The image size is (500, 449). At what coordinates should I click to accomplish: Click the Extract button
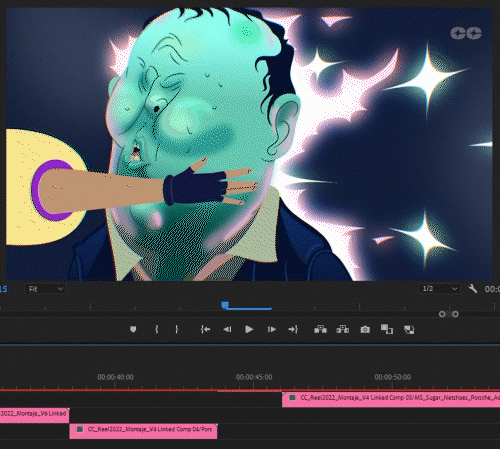click(x=342, y=329)
